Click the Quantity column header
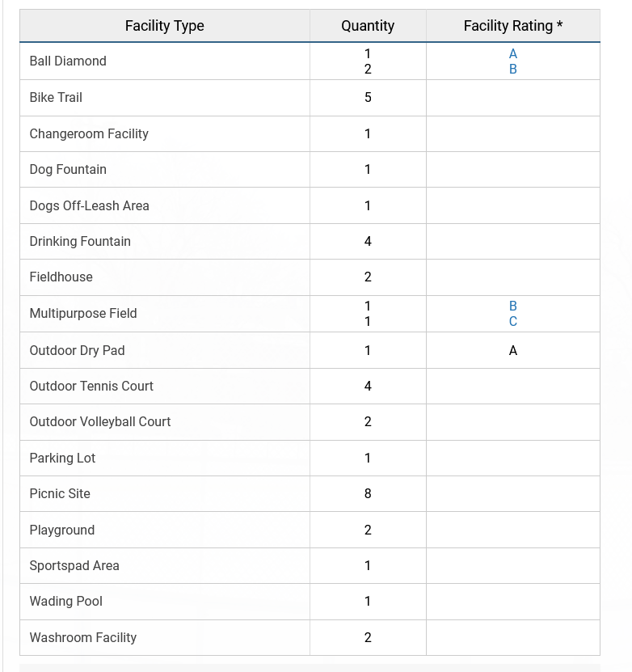Screen dimensions: 632x672 [368, 26]
